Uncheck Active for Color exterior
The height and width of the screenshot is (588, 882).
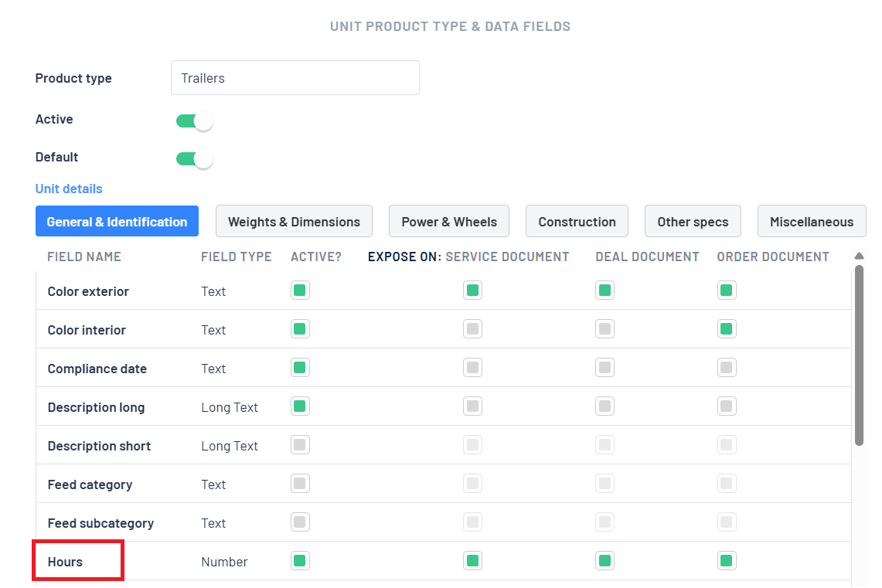[300, 291]
